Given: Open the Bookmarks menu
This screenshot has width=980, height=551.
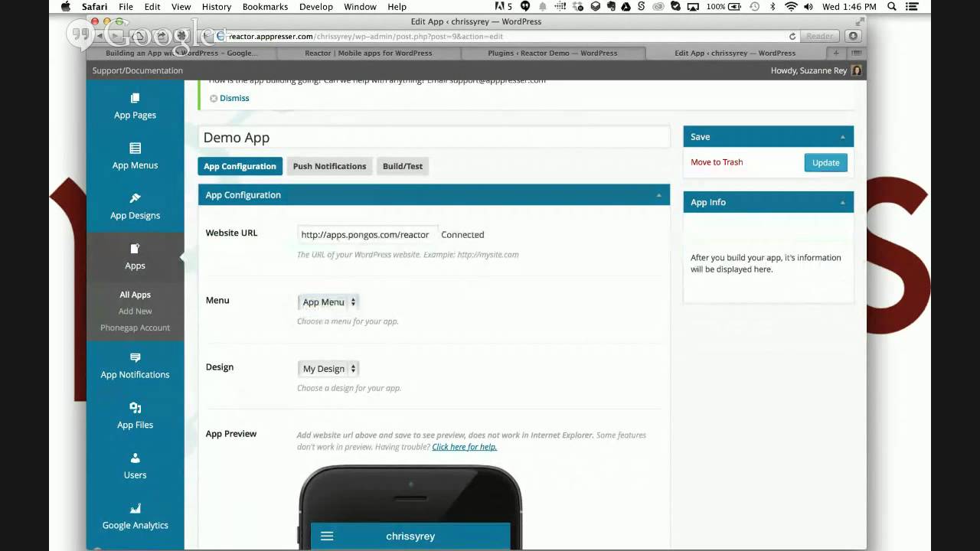Looking at the screenshot, I should click(265, 7).
